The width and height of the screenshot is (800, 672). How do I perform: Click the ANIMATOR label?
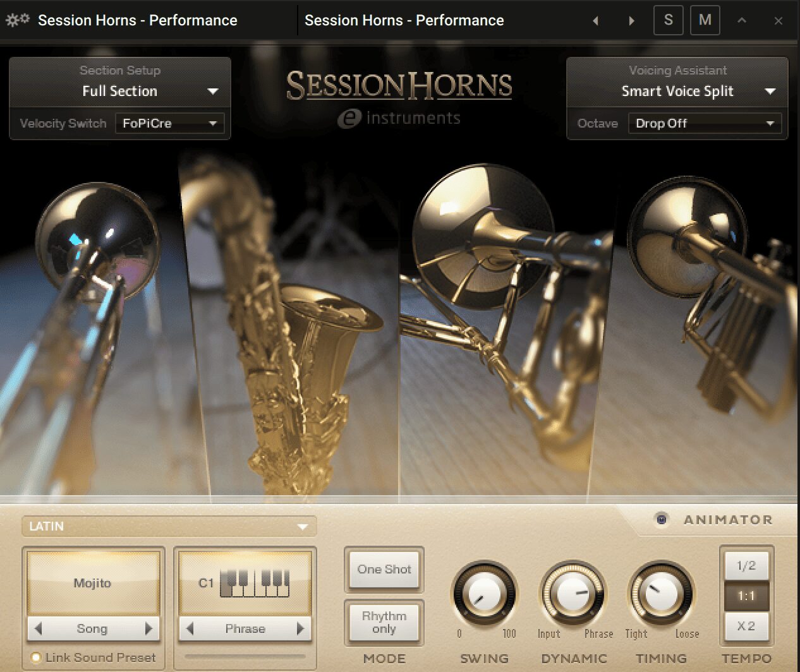(728, 520)
